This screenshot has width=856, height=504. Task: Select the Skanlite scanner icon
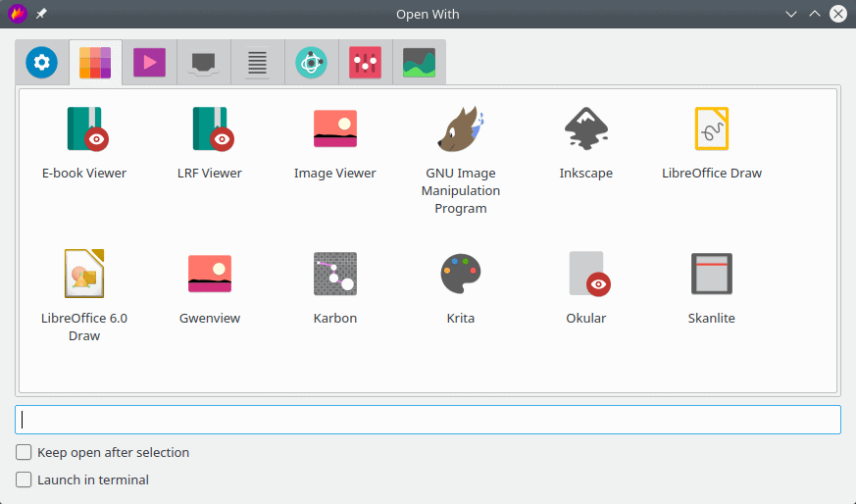tap(712, 274)
